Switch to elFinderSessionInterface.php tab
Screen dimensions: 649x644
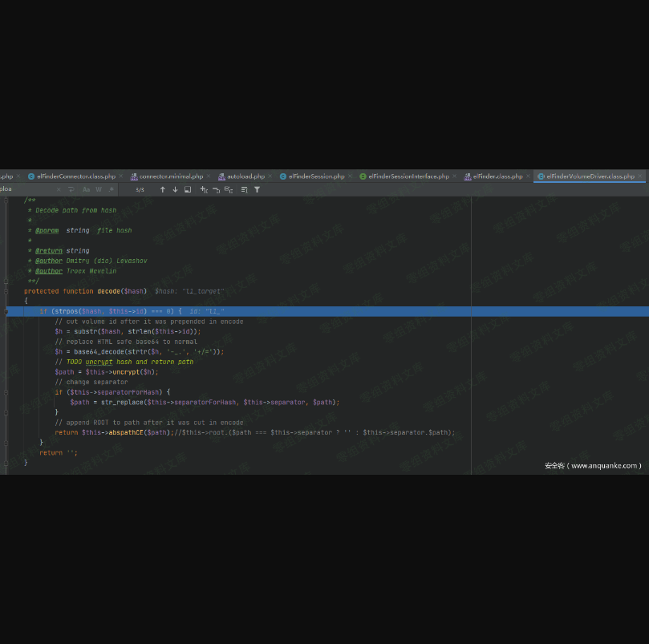coord(408,176)
